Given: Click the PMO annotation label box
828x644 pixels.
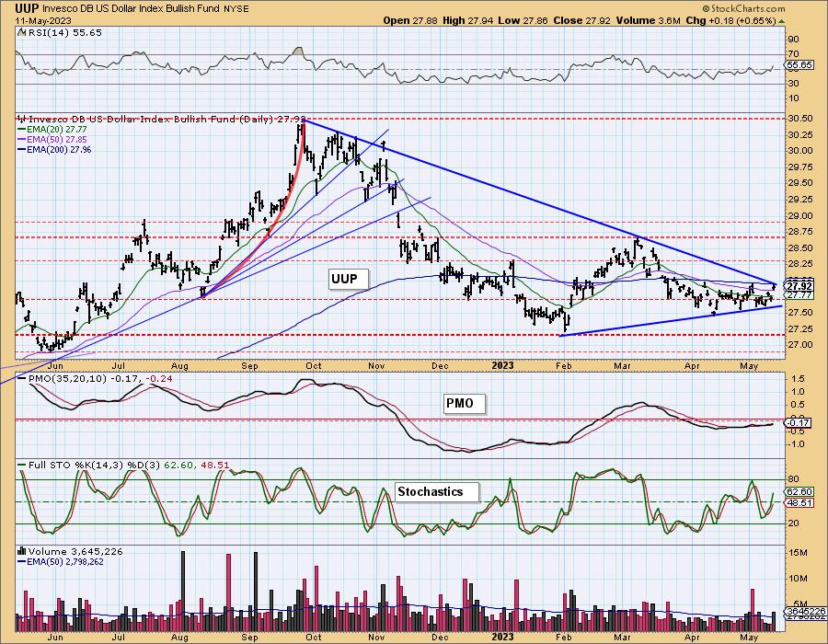Looking at the screenshot, I should tap(465, 404).
